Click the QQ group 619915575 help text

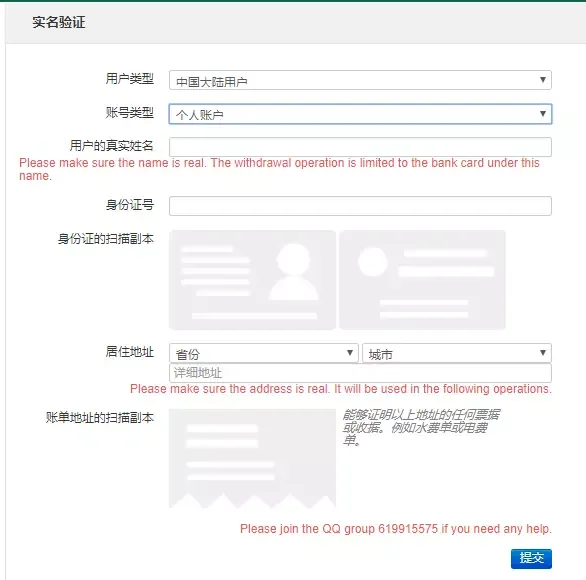(396, 529)
